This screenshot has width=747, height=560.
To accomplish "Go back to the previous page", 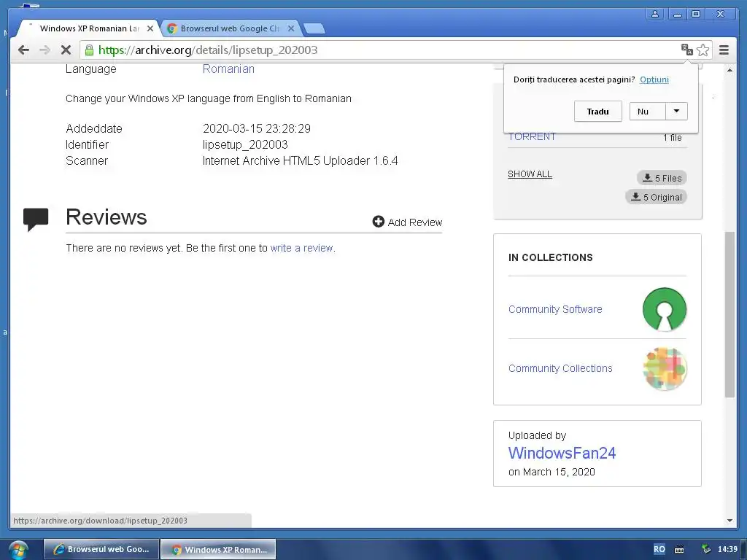I will tap(23, 50).
